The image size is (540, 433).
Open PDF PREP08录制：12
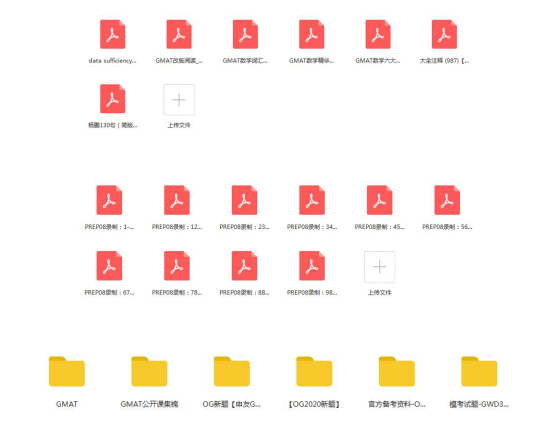tap(177, 200)
